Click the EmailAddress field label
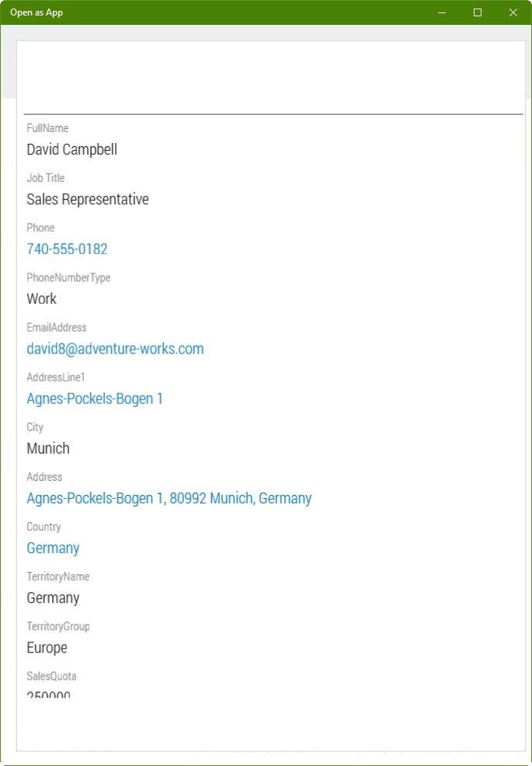The image size is (532, 766). [x=57, y=328]
